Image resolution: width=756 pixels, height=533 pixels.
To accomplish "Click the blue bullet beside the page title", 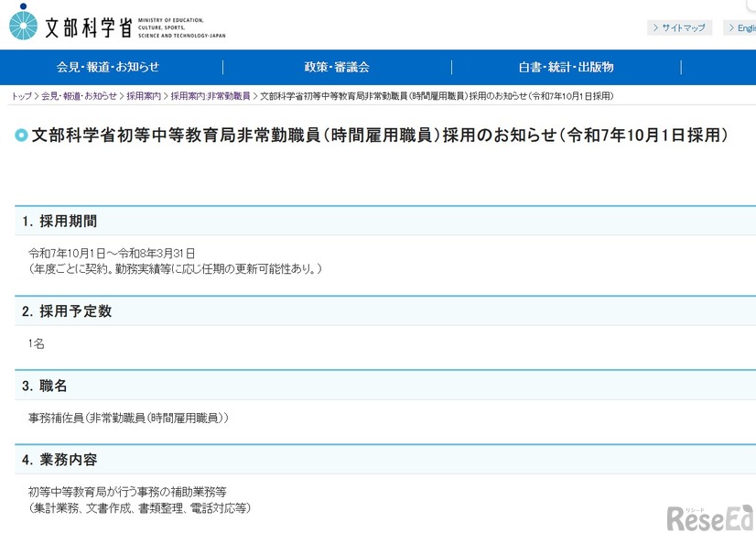I will click(x=21, y=136).
